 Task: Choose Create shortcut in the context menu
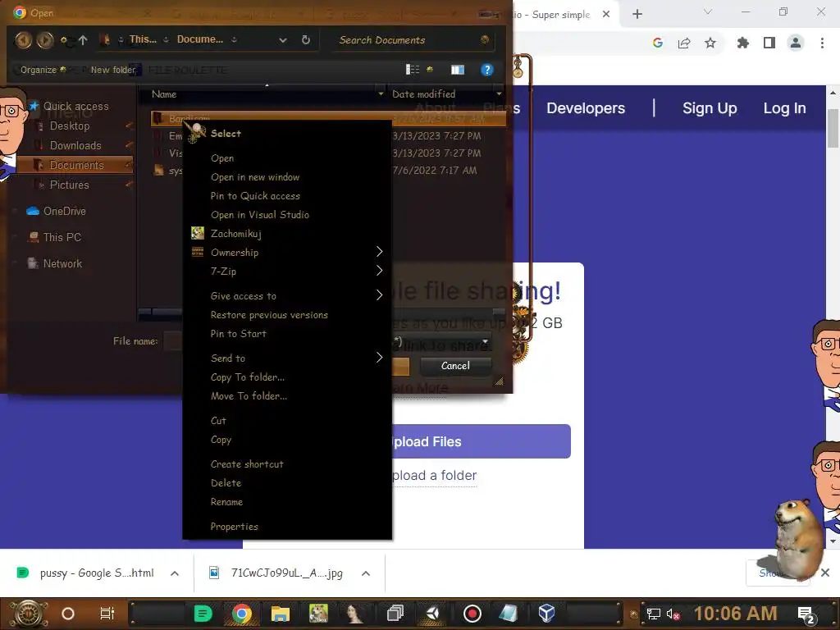(x=247, y=464)
